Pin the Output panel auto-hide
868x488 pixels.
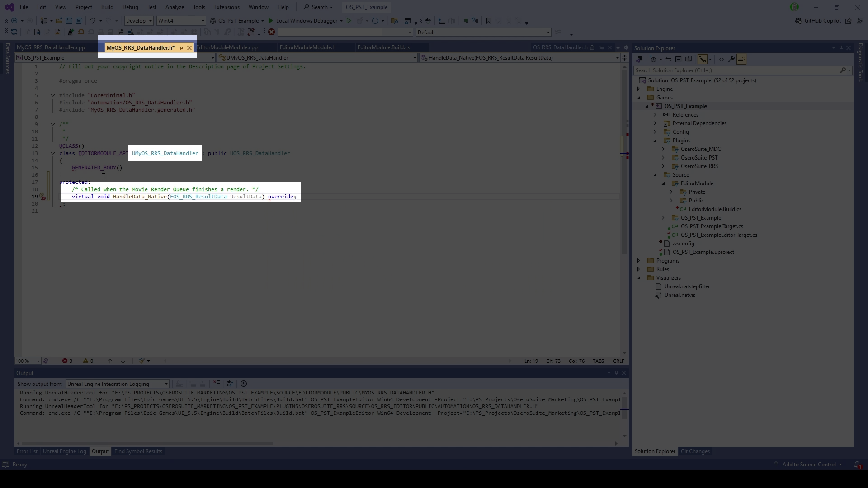tap(616, 373)
